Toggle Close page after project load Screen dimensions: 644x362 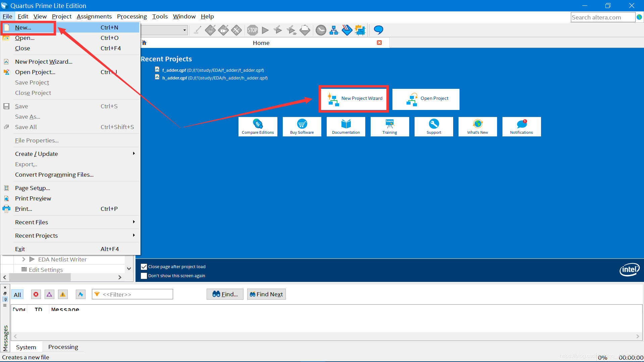[144, 267]
